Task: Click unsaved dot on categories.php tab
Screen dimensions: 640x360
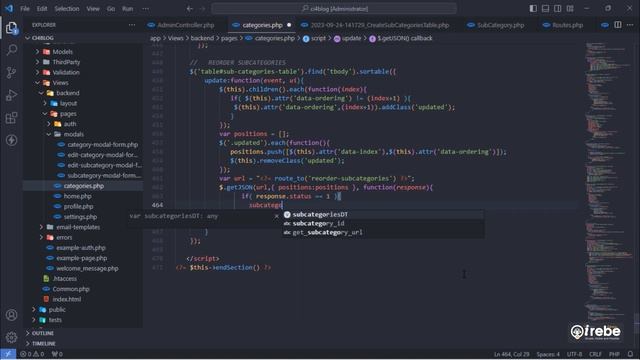Action: click(x=289, y=25)
